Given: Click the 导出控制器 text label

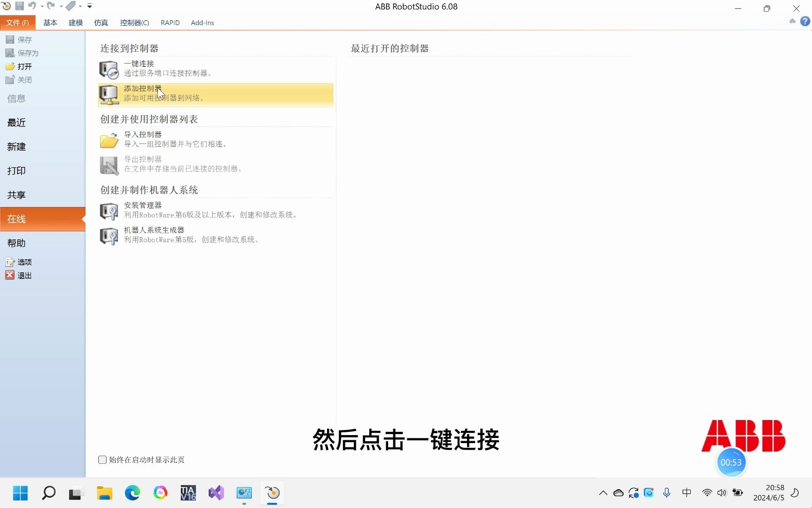Looking at the screenshot, I should (142, 159).
